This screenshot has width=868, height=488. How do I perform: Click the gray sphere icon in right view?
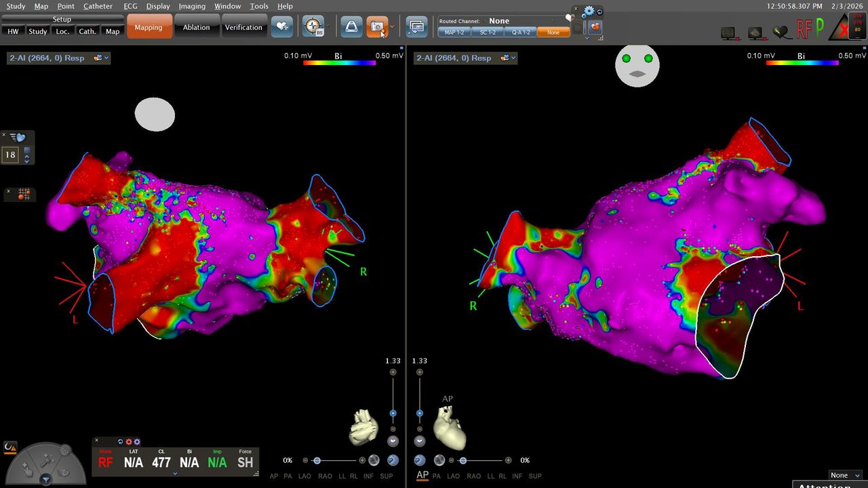(439, 460)
